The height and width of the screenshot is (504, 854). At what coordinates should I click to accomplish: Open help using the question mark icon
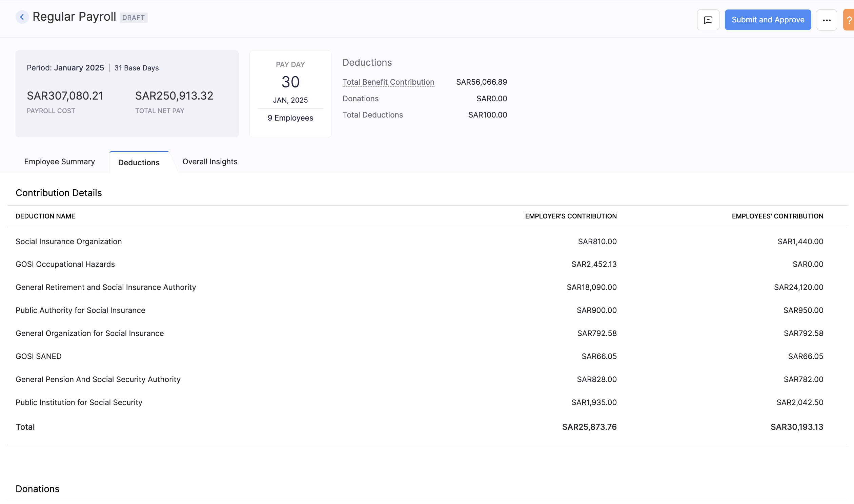pyautogui.click(x=849, y=20)
